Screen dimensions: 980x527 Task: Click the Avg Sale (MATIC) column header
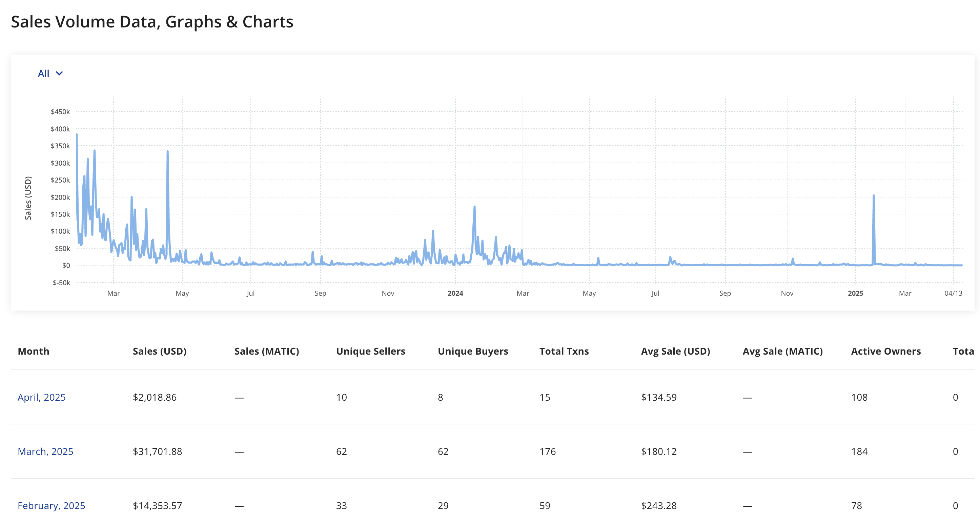coord(782,351)
